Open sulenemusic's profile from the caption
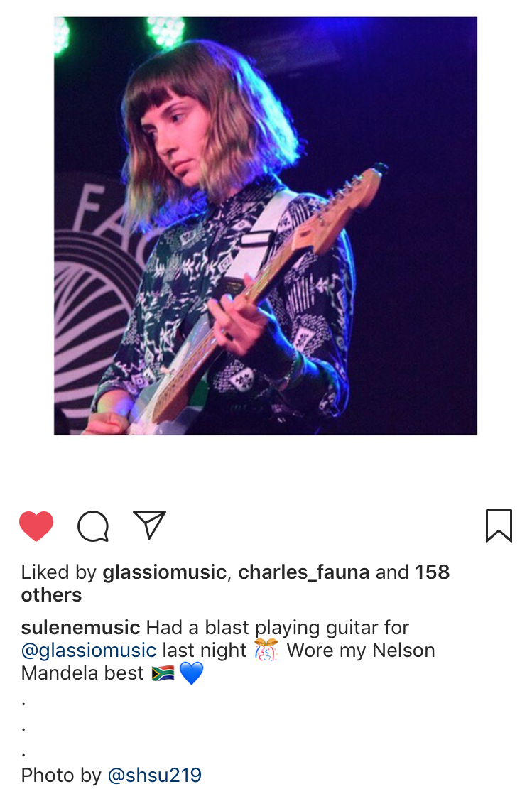Image resolution: width=532 pixels, height=789 pixels. coord(80,628)
